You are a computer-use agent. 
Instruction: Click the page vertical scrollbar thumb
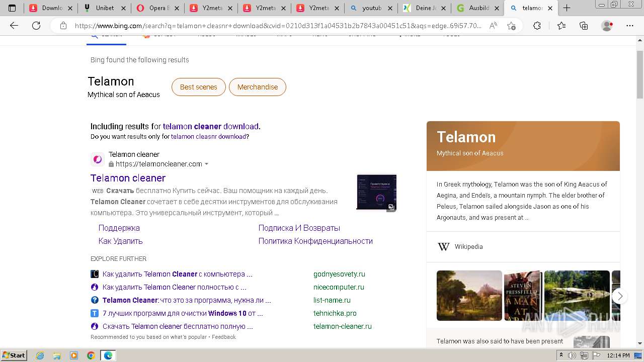640,74
